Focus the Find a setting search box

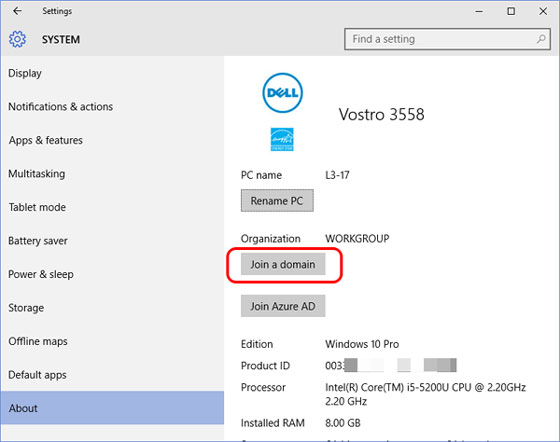447,39
